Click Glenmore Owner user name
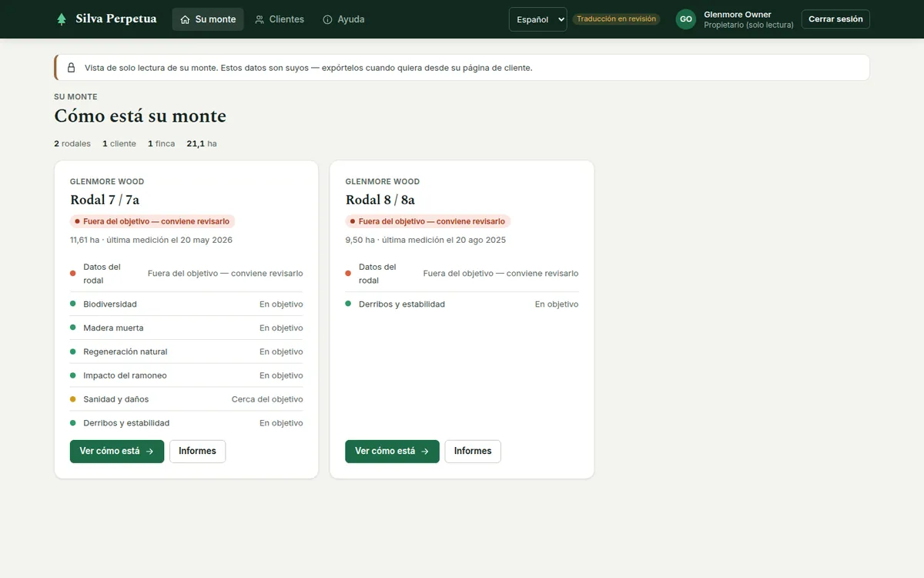 [738, 15]
